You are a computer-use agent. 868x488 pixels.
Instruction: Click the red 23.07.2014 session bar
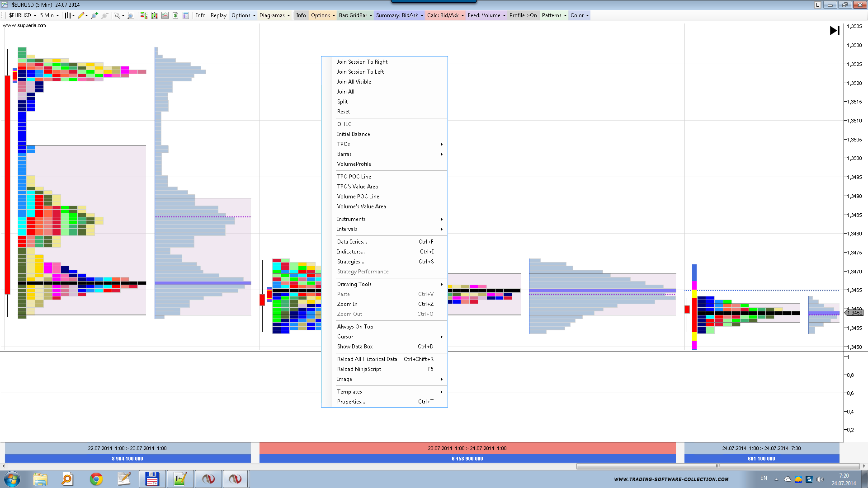(x=467, y=448)
